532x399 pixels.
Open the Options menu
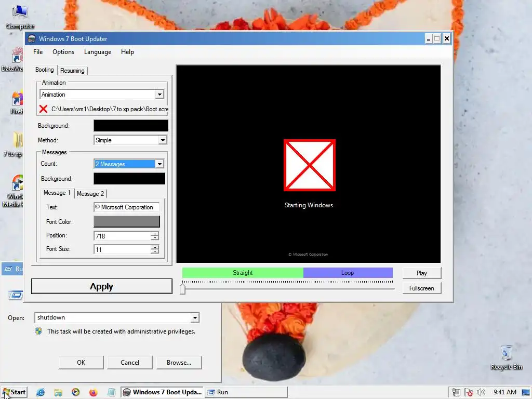coord(63,52)
